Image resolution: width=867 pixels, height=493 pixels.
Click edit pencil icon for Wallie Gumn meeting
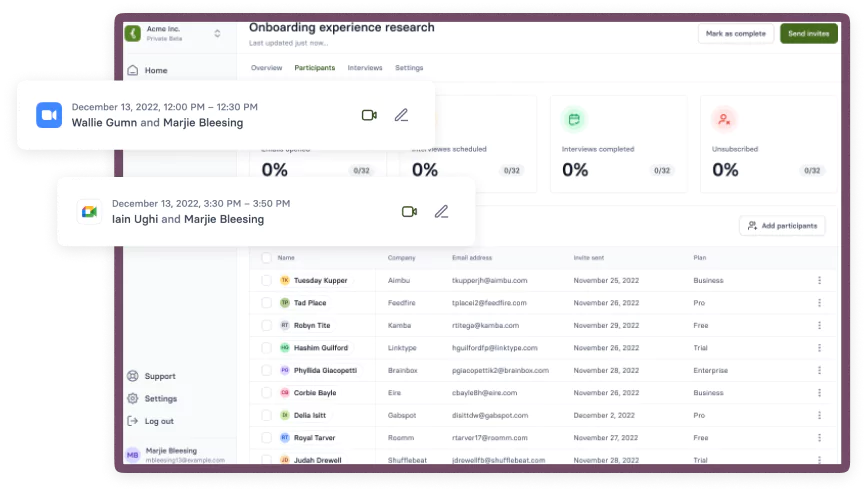pyautogui.click(x=401, y=115)
